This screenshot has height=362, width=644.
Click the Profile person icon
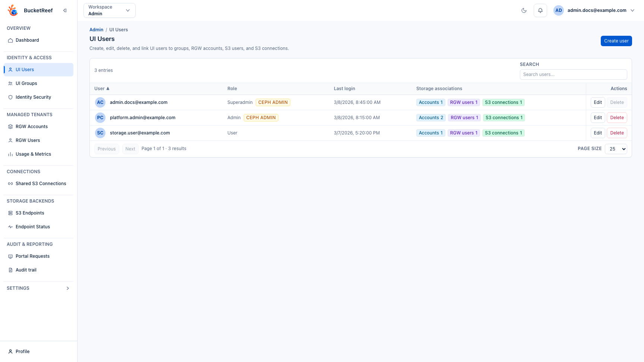point(10,352)
